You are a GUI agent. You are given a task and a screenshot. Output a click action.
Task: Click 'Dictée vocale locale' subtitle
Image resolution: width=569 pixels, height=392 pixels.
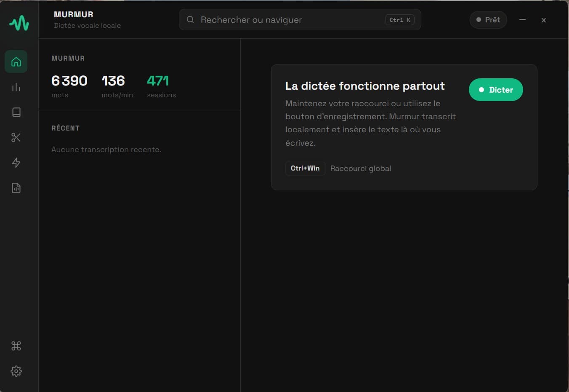(87, 26)
